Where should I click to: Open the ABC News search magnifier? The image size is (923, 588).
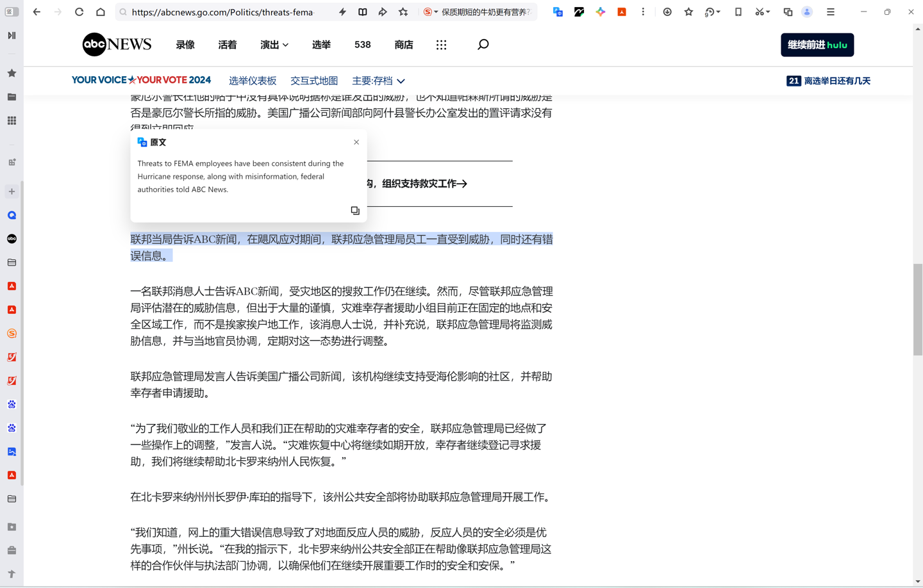click(x=483, y=45)
